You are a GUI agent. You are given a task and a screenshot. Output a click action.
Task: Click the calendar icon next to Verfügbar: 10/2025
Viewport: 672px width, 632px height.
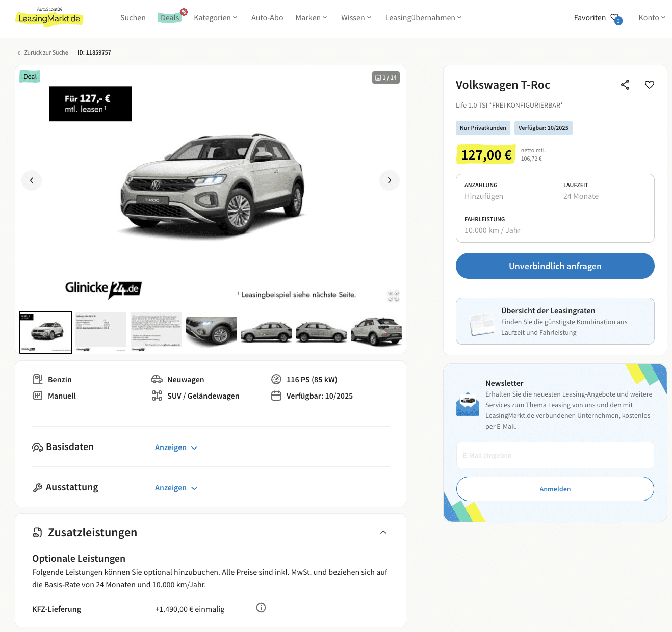point(276,396)
